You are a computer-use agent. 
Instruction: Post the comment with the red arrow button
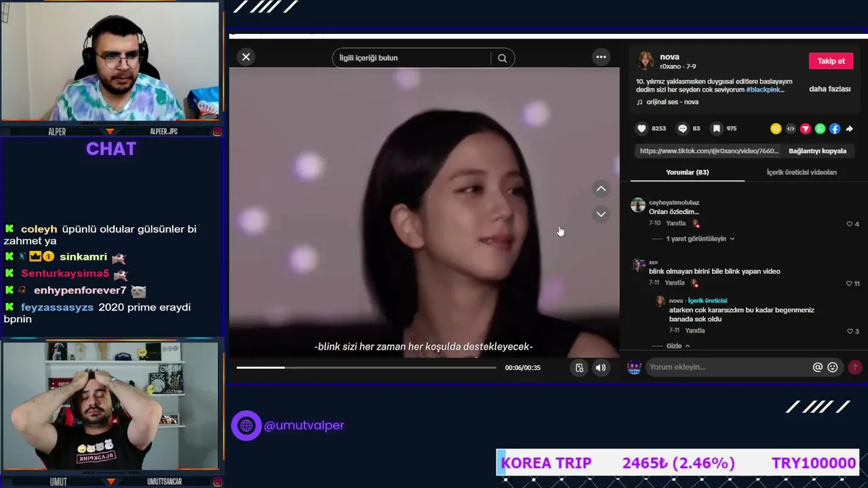coord(854,367)
